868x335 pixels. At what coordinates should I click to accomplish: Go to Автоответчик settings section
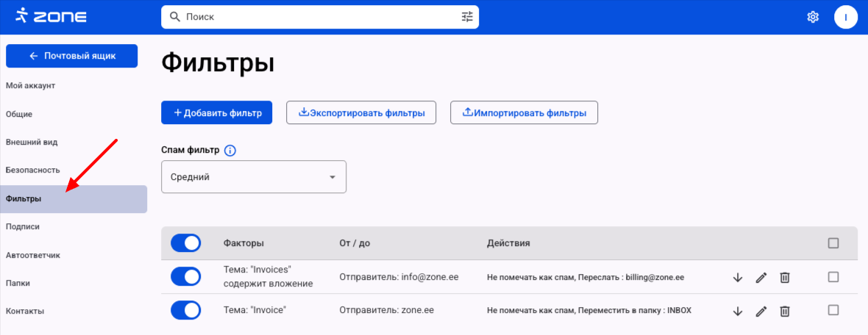tap(33, 255)
